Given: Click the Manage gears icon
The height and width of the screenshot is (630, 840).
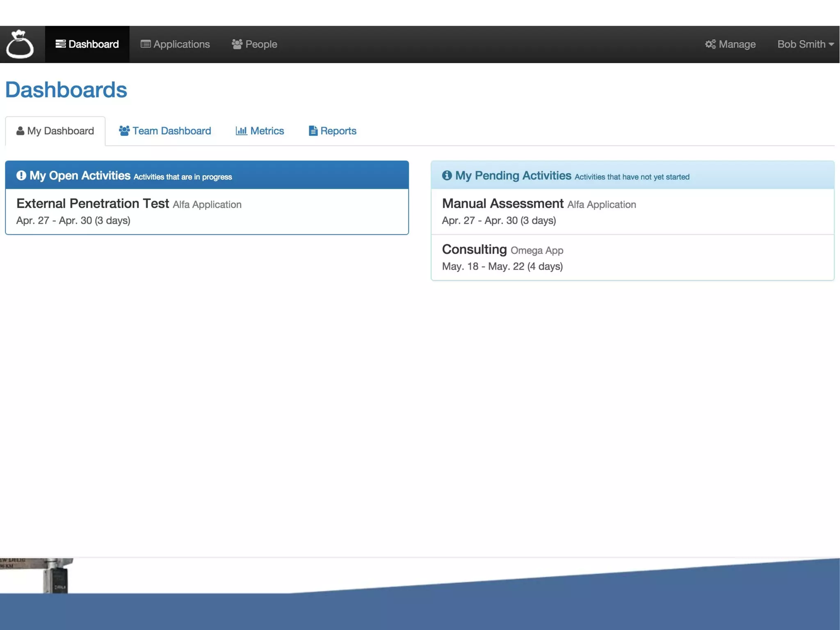Looking at the screenshot, I should click(710, 44).
